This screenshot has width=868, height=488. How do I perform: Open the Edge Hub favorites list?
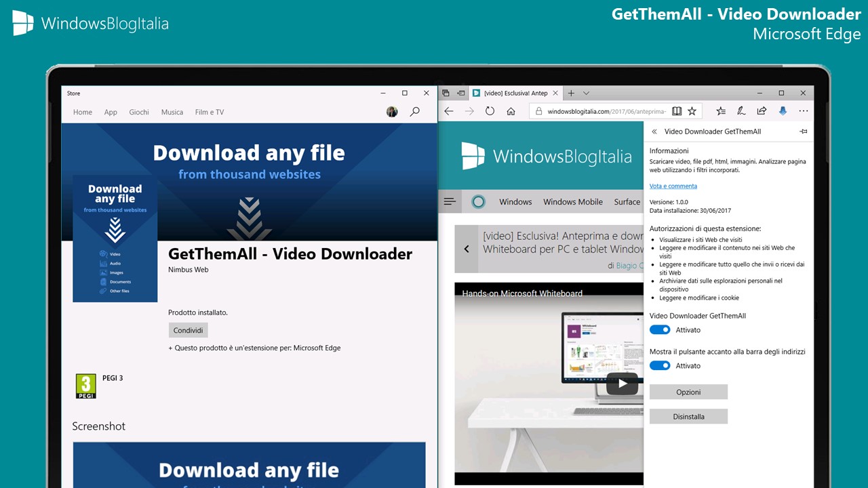721,111
